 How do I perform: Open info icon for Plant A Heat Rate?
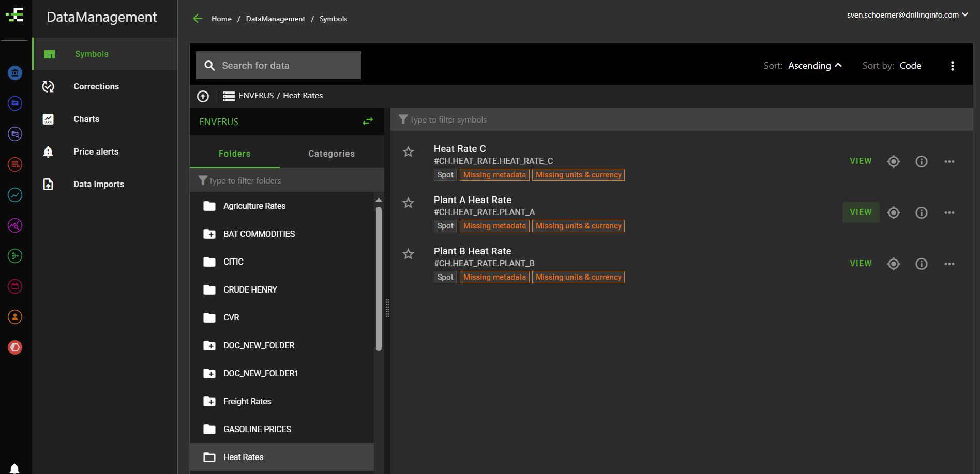921,212
